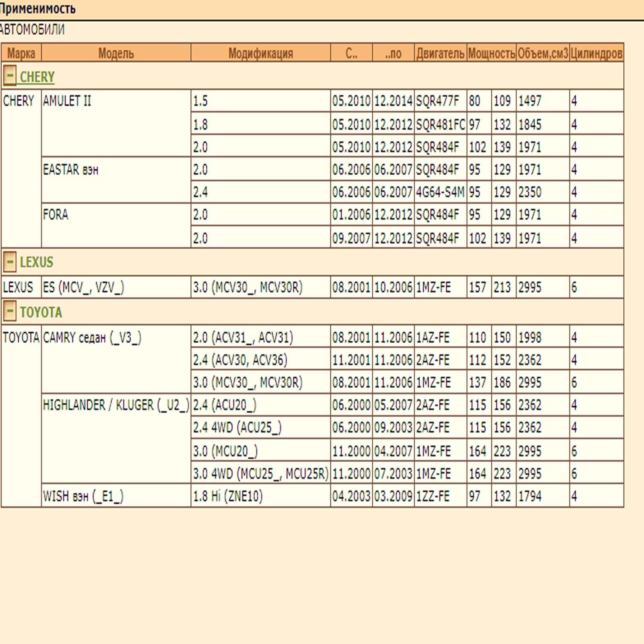Select modification 3.0 (MCU20_)
The height and width of the screenshot is (644, 644).
[225, 451]
